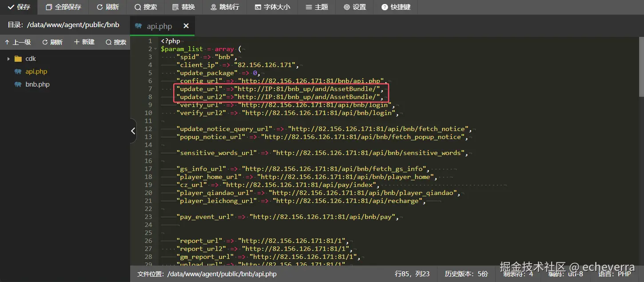This screenshot has height=282, width=644.
Task: Click 行85, 列23 in status bar
Action: pyautogui.click(x=412, y=274)
